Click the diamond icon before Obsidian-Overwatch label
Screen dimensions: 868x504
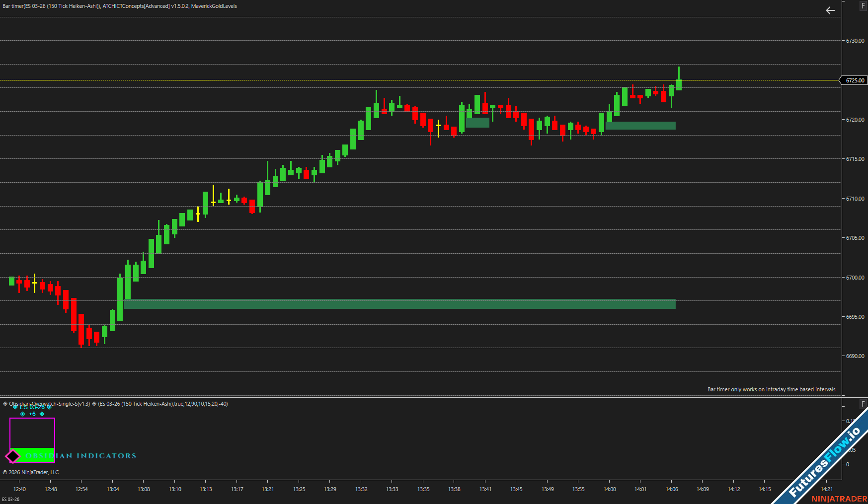5,404
